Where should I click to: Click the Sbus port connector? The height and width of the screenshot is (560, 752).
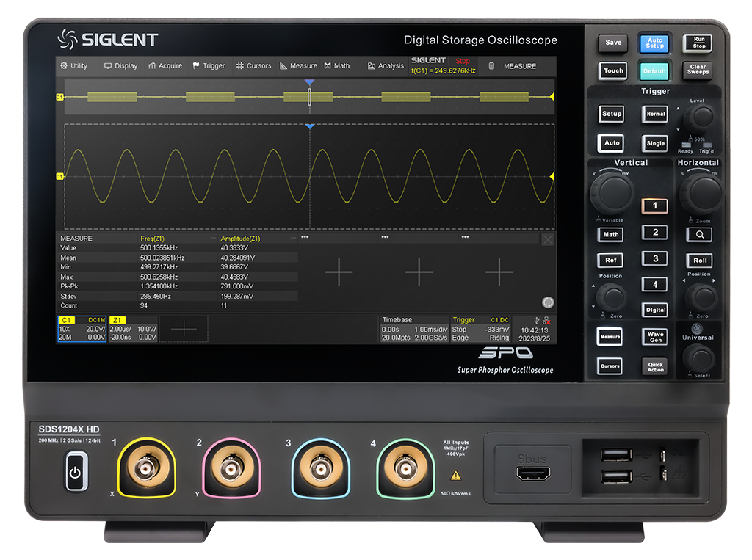point(532,473)
